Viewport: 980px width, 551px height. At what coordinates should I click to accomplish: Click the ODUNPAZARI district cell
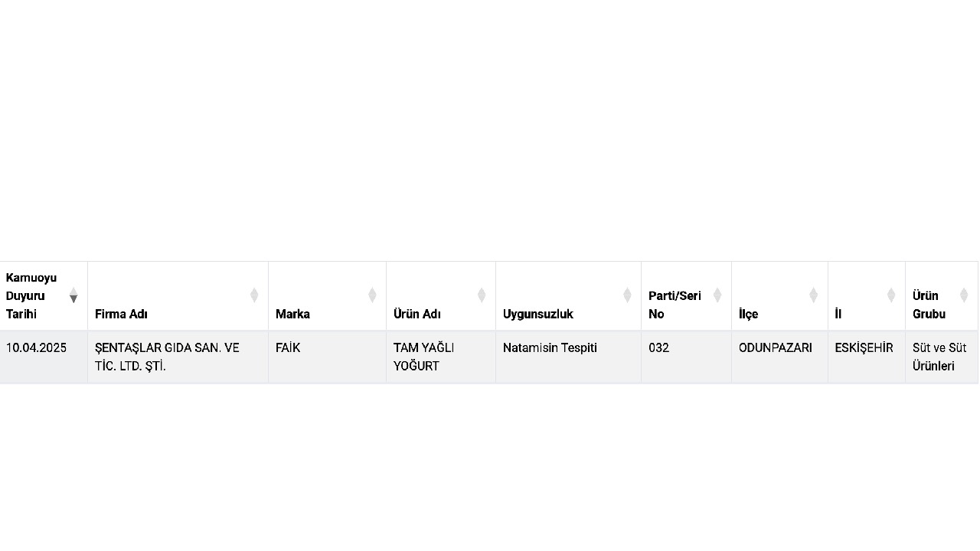(775, 348)
